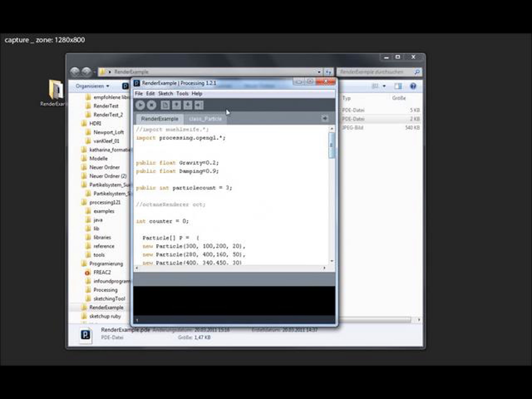The height and width of the screenshot is (399, 532).
Task: Sort files by the Typ column
Action: (x=346, y=98)
